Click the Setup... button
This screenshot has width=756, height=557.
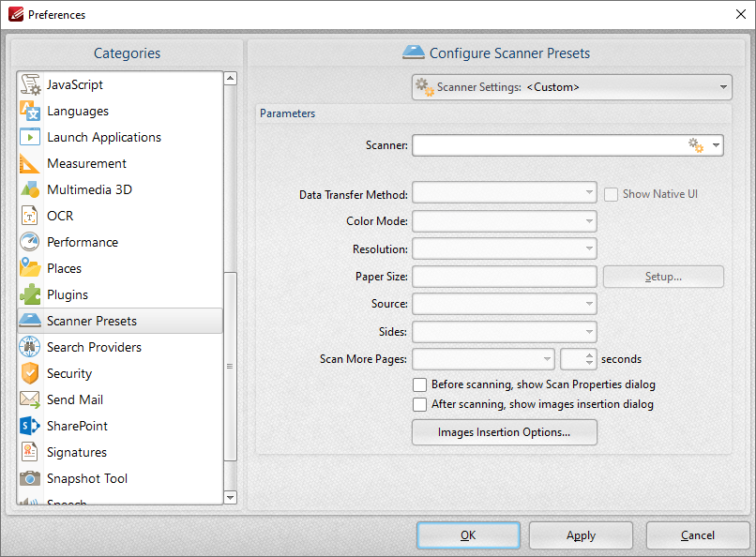tap(663, 277)
